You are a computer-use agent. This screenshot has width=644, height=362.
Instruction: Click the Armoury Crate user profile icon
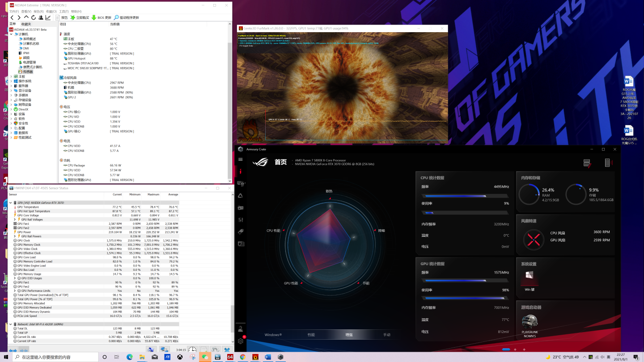tap(241, 328)
